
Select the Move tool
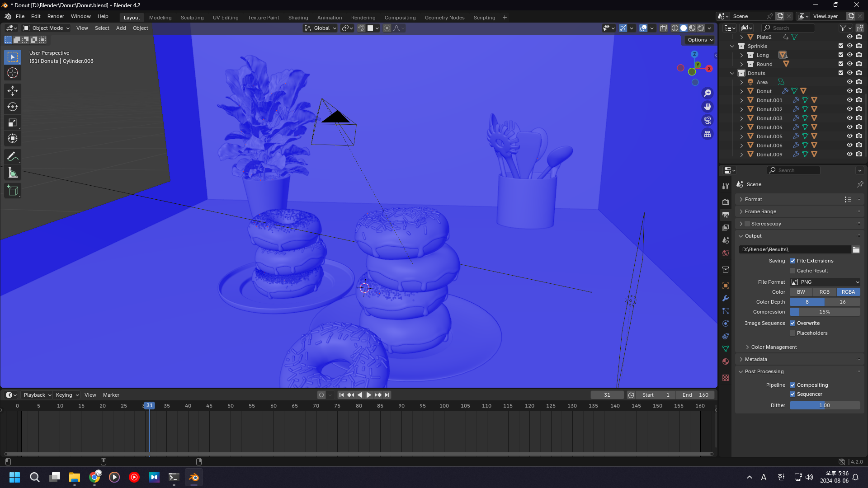(x=13, y=91)
